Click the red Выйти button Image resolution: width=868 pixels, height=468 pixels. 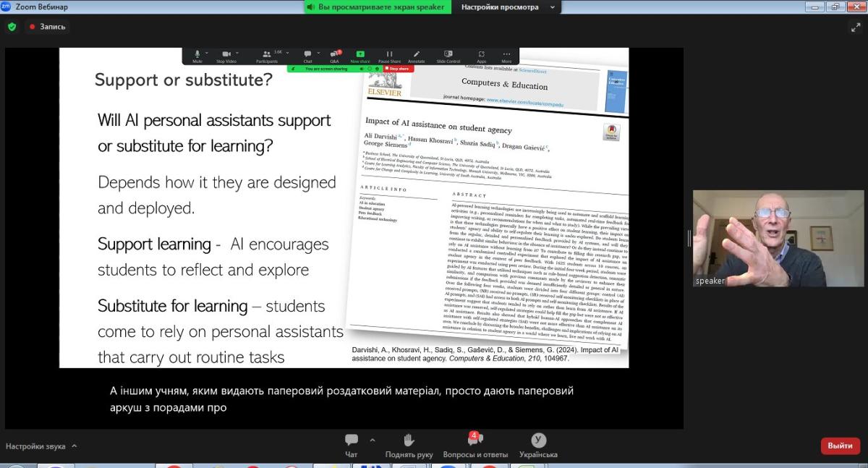click(840, 446)
